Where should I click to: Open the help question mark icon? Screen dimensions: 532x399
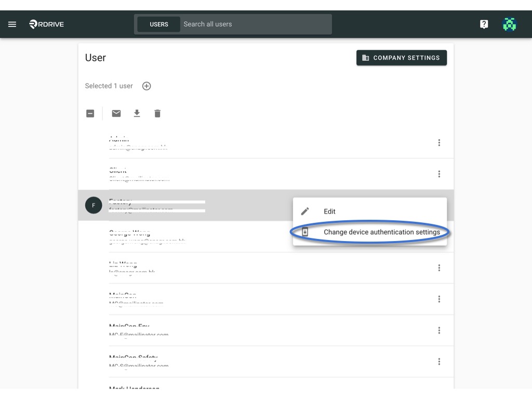pyautogui.click(x=484, y=24)
